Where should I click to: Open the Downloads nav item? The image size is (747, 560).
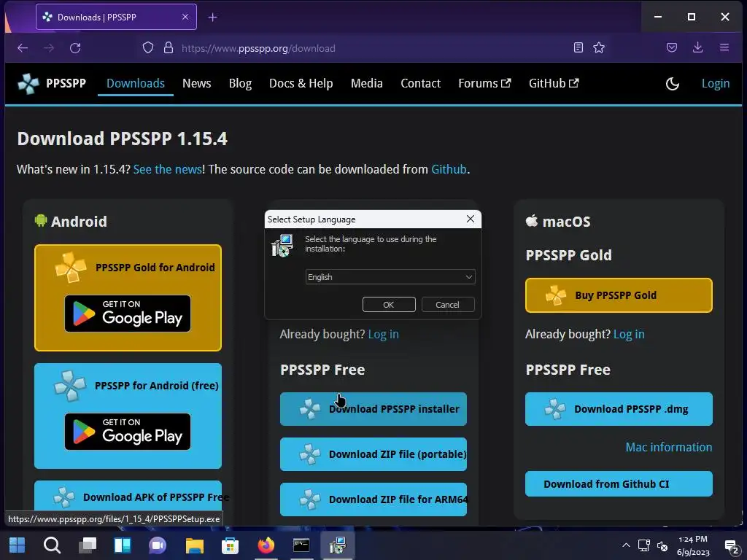coord(135,83)
